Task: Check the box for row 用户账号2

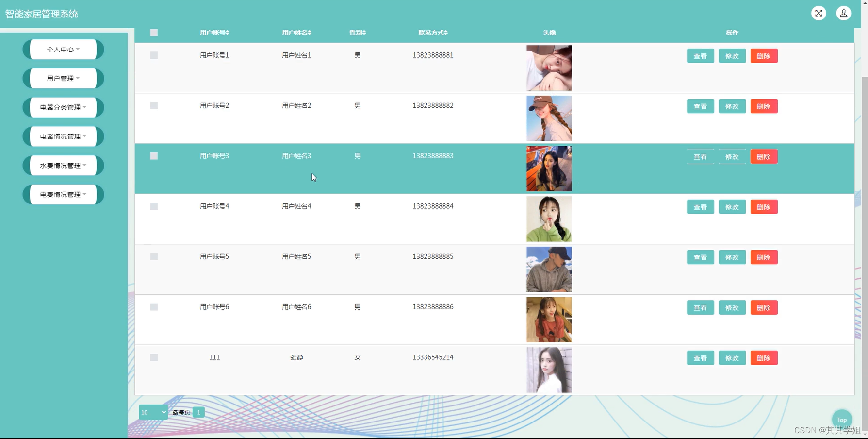Action: pos(154,106)
